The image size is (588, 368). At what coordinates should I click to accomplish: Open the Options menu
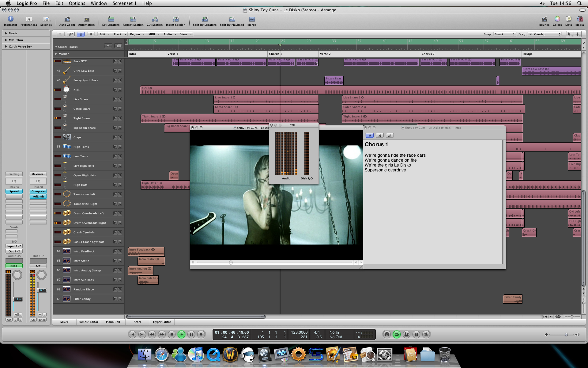(77, 3)
